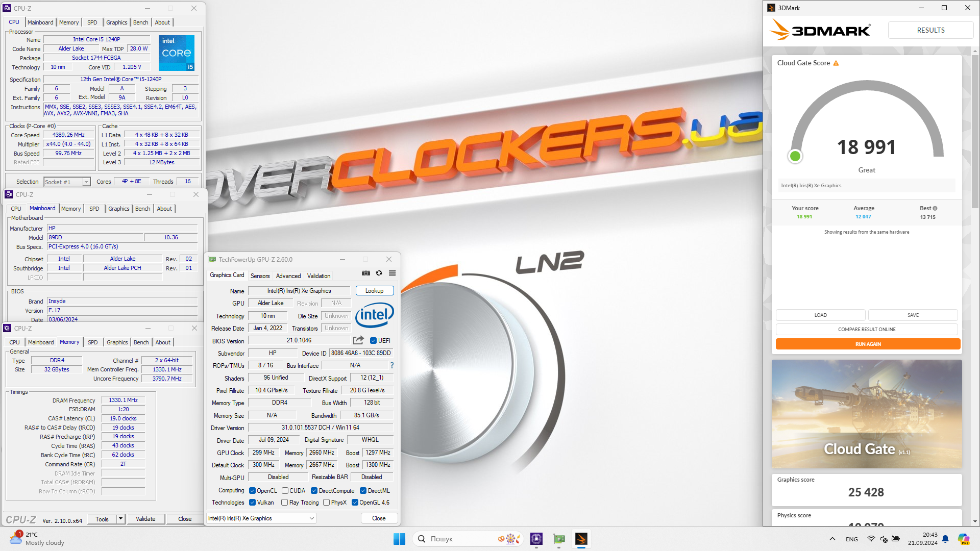Click the warning triangle next to Cloud Gate Score

(836, 63)
